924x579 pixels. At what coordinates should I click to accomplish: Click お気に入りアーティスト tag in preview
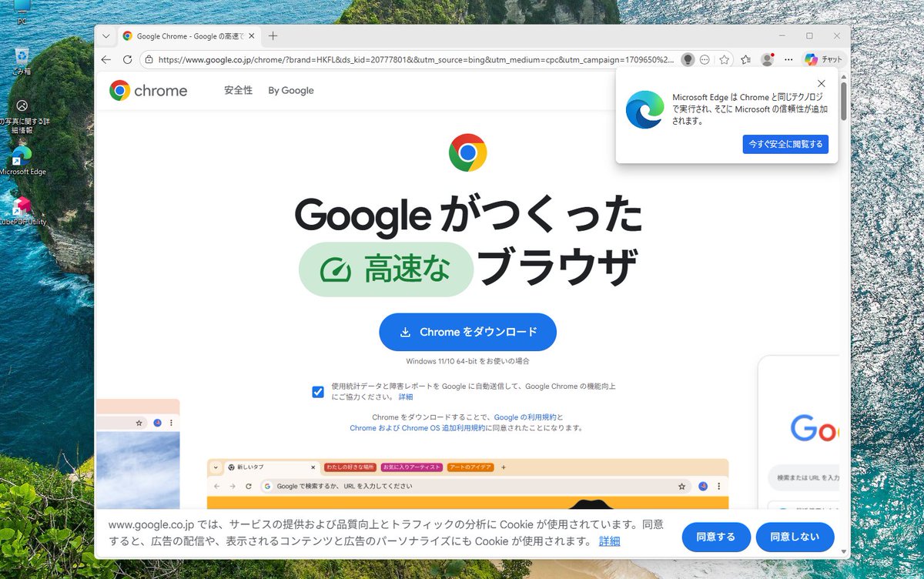pos(412,467)
